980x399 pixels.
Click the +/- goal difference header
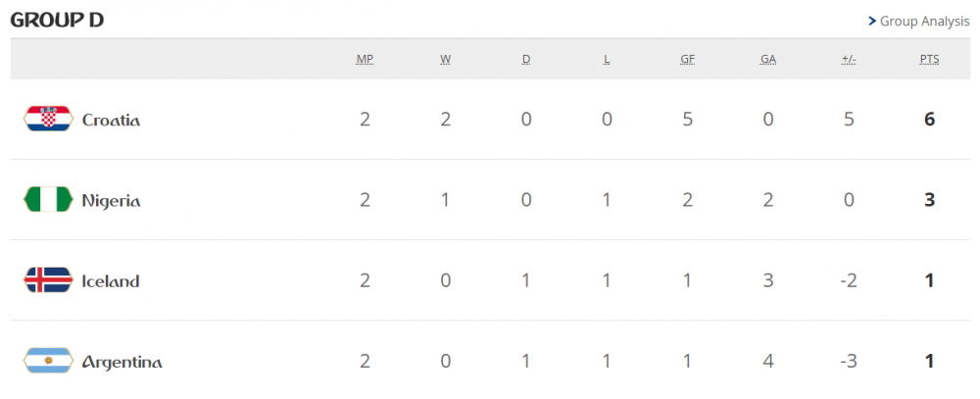pos(849,60)
